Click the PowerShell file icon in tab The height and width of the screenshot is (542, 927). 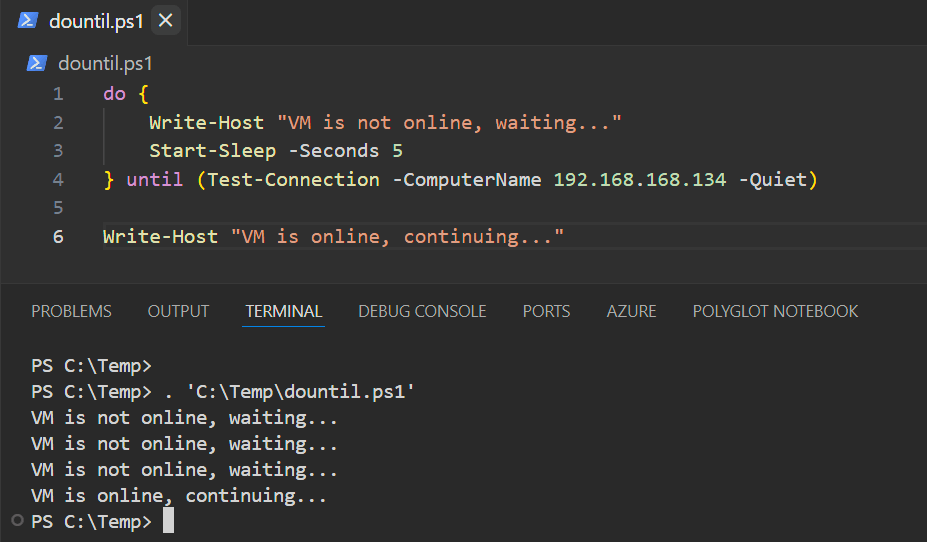coord(28,21)
